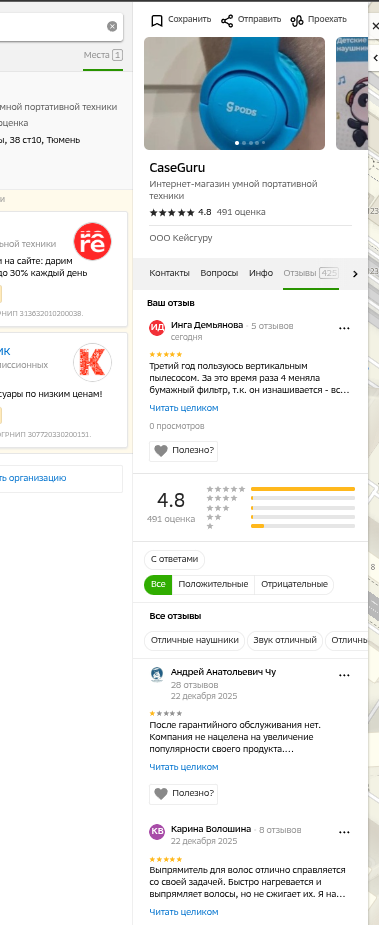This screenshot has height=925, width=379.
Task: Click the organization name ООО Кейсгуру
Action: 181,238
